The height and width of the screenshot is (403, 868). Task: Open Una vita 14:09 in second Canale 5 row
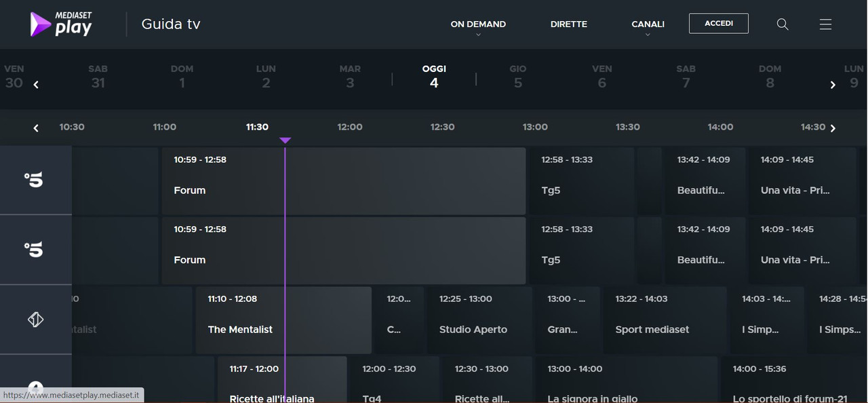(802, 250)
